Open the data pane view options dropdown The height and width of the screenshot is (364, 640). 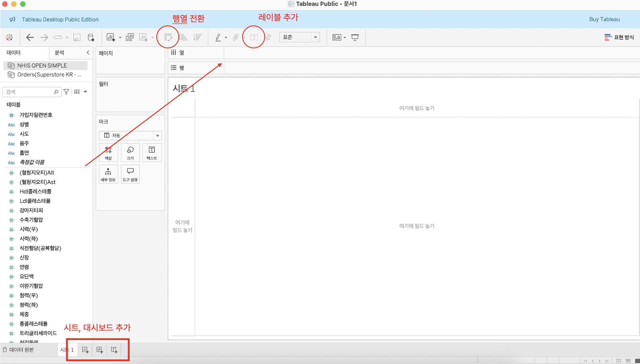click(x=85, y=92)
